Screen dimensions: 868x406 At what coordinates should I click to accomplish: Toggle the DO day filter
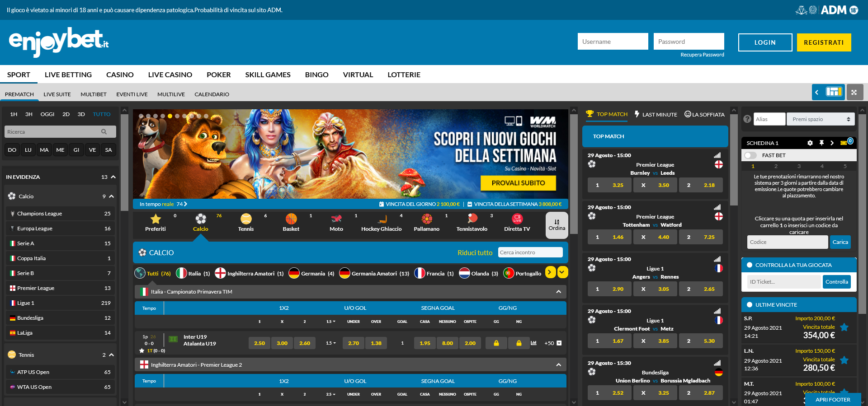coord(12,150)
